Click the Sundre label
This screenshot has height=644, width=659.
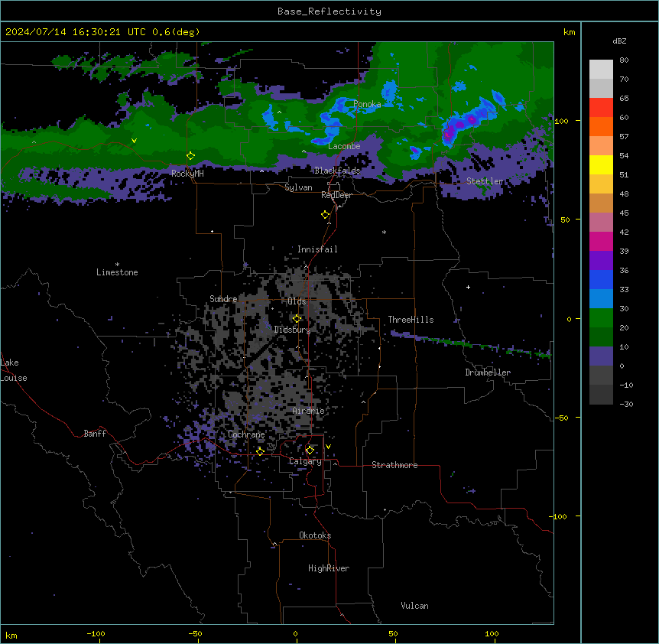click(x=223, y=299)
